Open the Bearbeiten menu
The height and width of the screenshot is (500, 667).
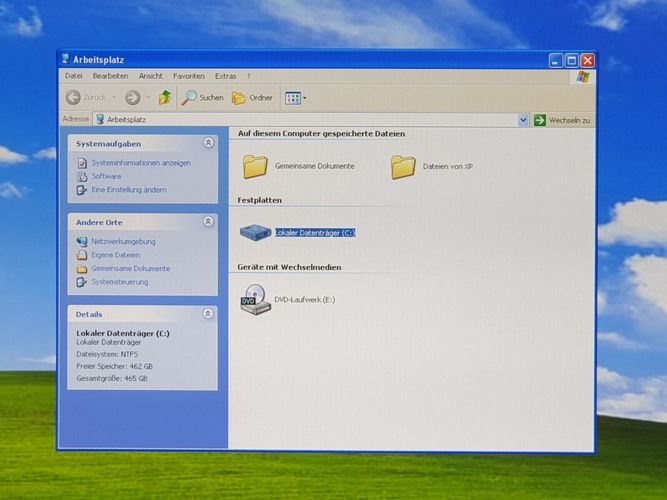(110, 76)
